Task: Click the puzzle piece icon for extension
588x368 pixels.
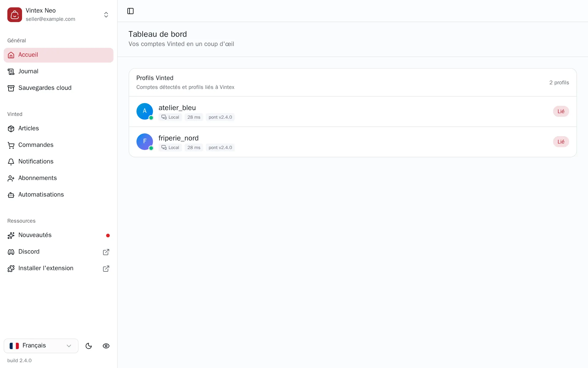Action: pyautogui.click(x=11, y=268)
